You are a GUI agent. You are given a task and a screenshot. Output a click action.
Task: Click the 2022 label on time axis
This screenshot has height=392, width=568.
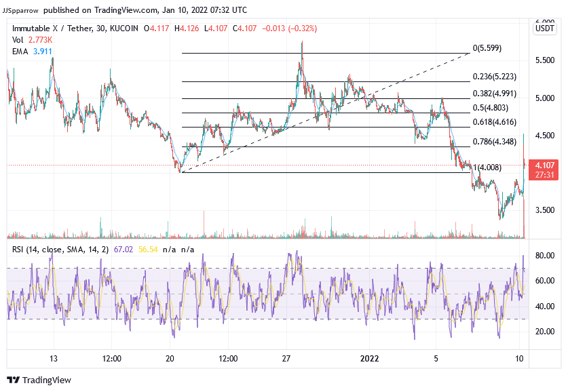coord(369,359)
